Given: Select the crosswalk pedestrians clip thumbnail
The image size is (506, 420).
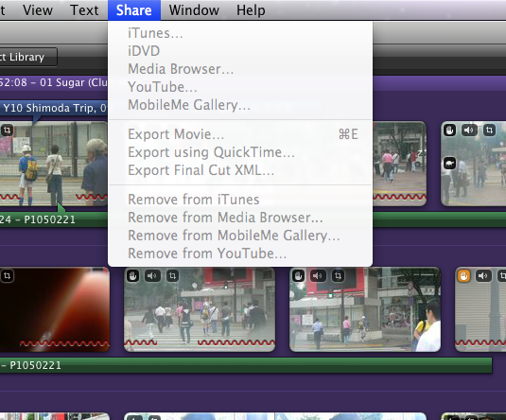Looking at the screenshot, I should 200,309.
